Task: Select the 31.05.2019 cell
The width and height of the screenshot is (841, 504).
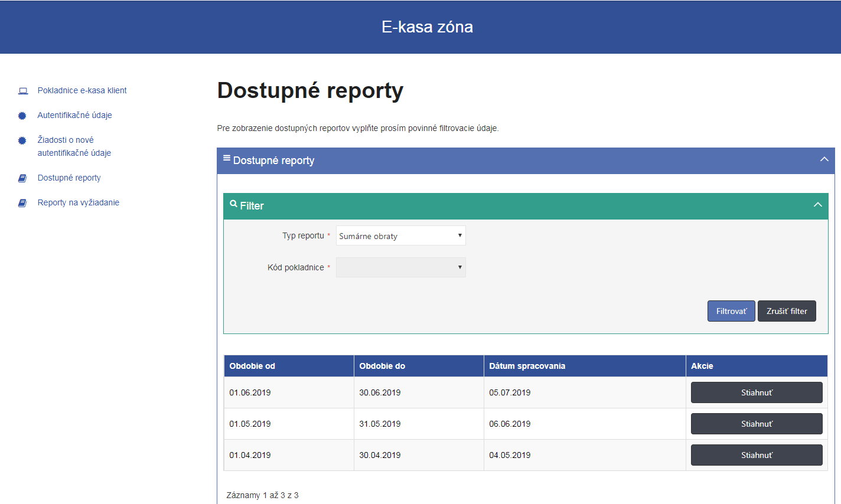Action: pyautogui.click(x=419, y=424)
